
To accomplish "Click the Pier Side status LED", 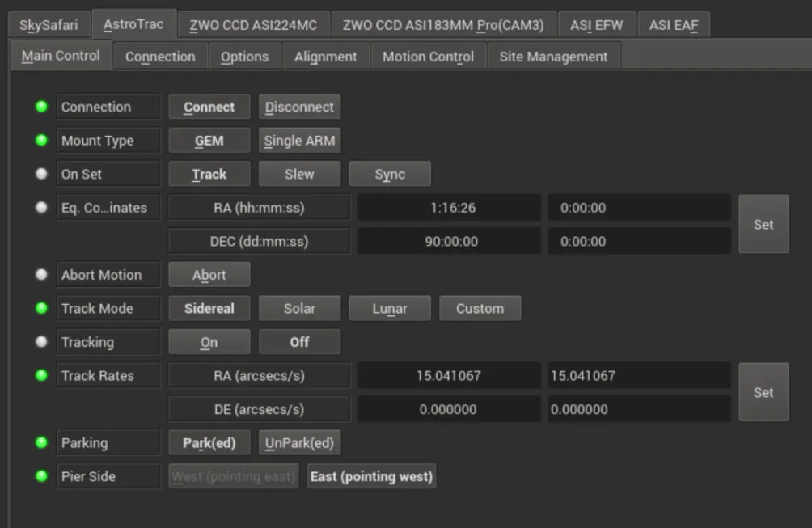I will click(41, 476).
